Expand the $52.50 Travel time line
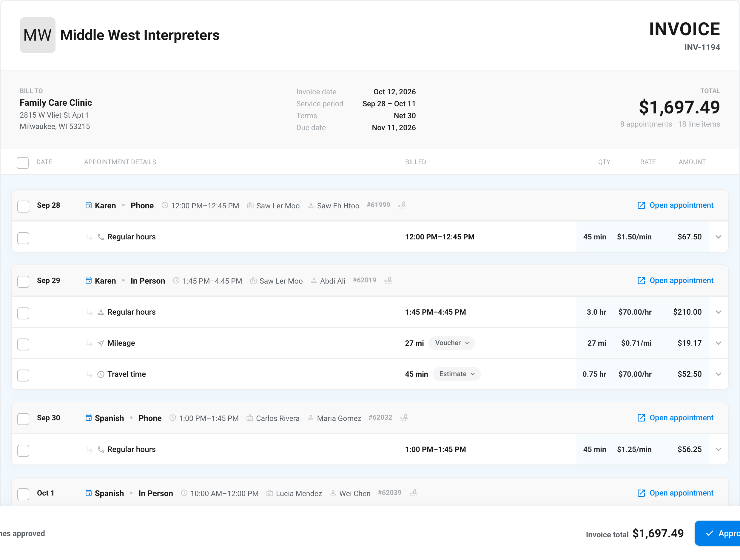 click(718, 374)
